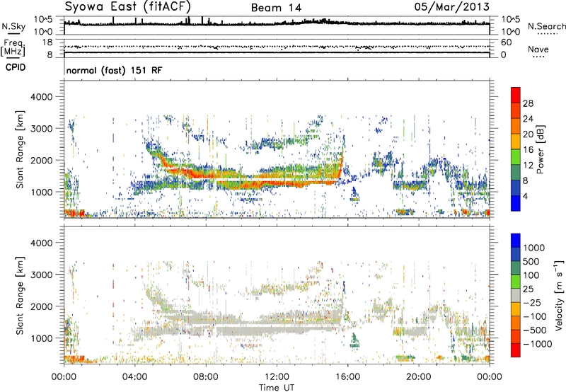Screen dimensions: 566x392
Task: Click the "100" velocity colorbar label
Action: click(531, 275)
